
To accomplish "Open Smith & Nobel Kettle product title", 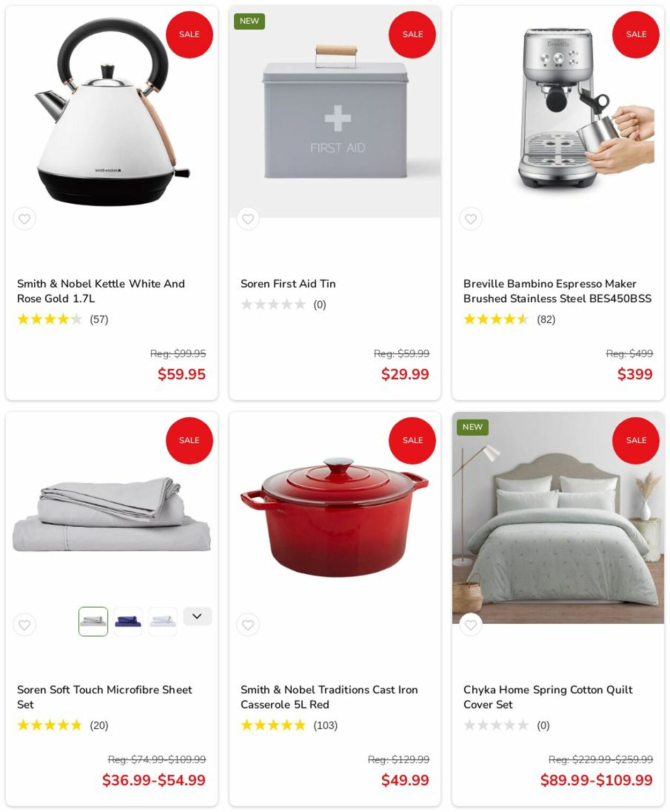I will tap(101, 291).
